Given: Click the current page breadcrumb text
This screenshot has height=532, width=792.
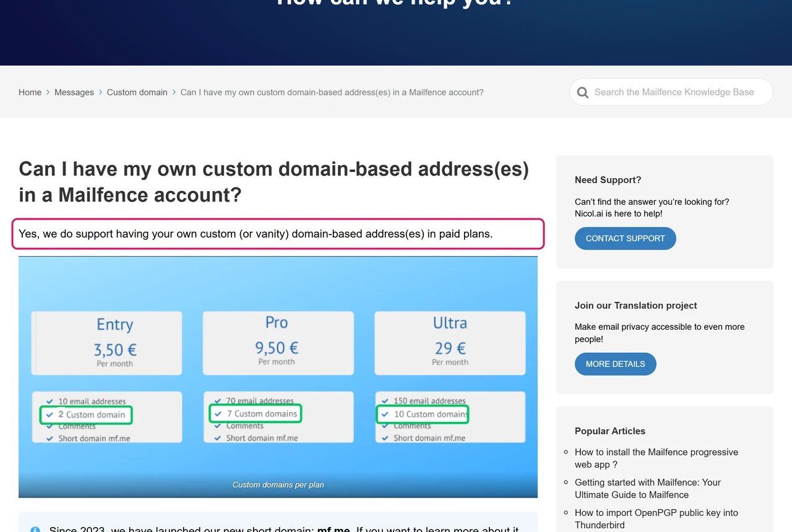Looking at the screenshot, I should tap(332, 92).
